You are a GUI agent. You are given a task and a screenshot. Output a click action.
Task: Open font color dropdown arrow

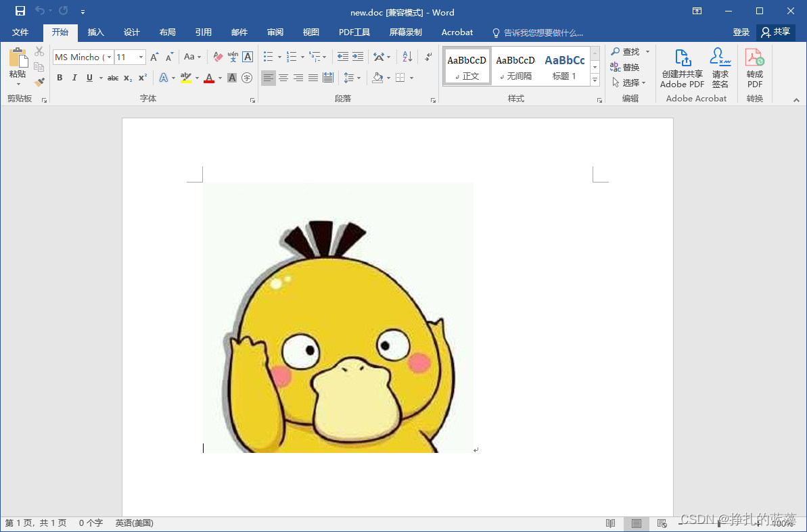click(221, 78)
